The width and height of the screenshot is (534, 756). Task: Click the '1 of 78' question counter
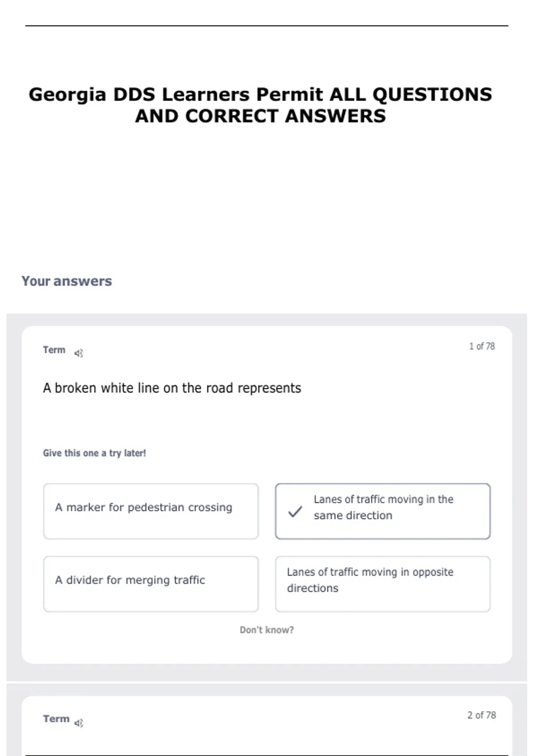point(481,346)
